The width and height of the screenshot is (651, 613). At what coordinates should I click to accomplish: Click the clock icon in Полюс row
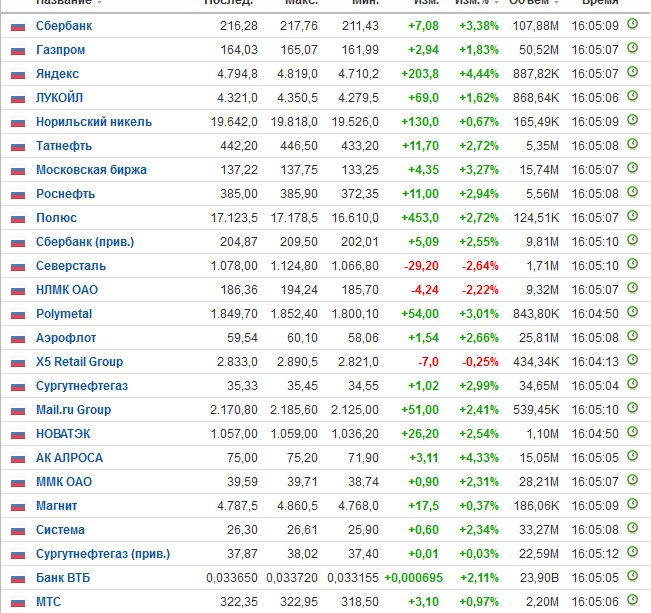(x=632, y=216)
